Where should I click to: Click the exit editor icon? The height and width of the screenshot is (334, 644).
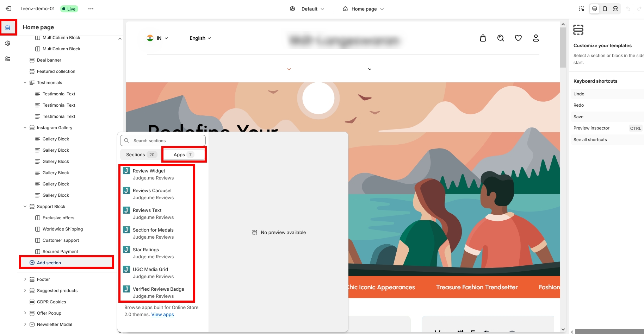[x=8, y=9]
